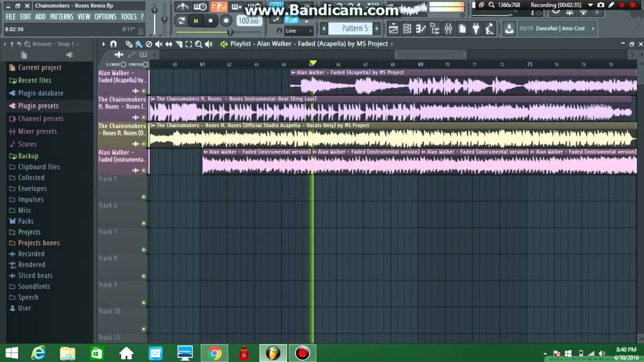Open playlist options menu arrow

(104, 44)
